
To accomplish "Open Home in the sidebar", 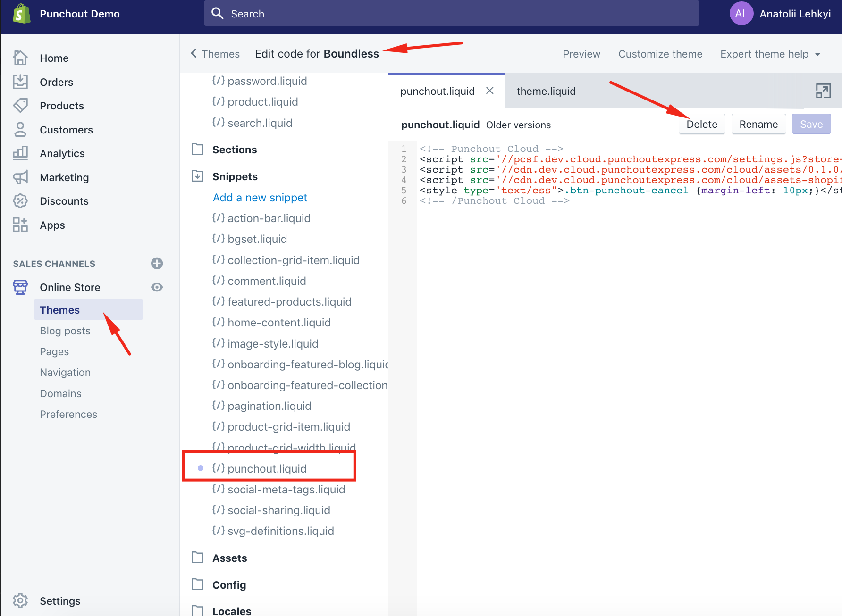I will tap(54, 58).
